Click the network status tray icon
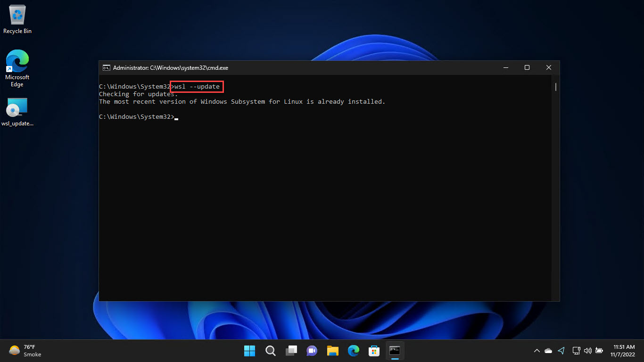 pos(576,351)
